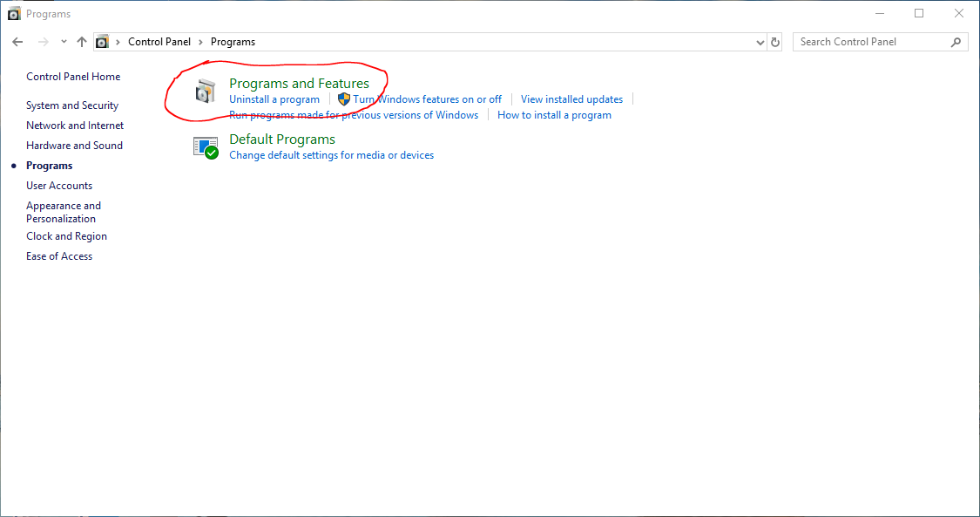Click Change default settings for media or devices
Image resolution: width=980 pixels, height=517 pixels.
[331, 155]
